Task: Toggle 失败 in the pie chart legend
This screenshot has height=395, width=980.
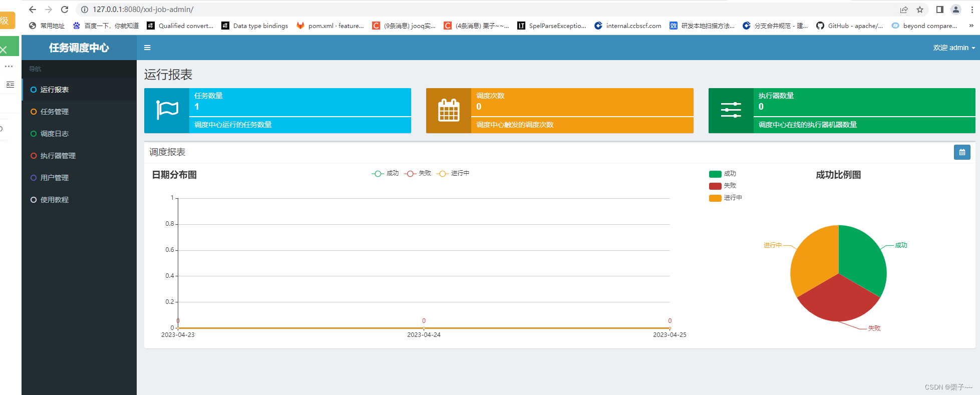Action: 722,186
